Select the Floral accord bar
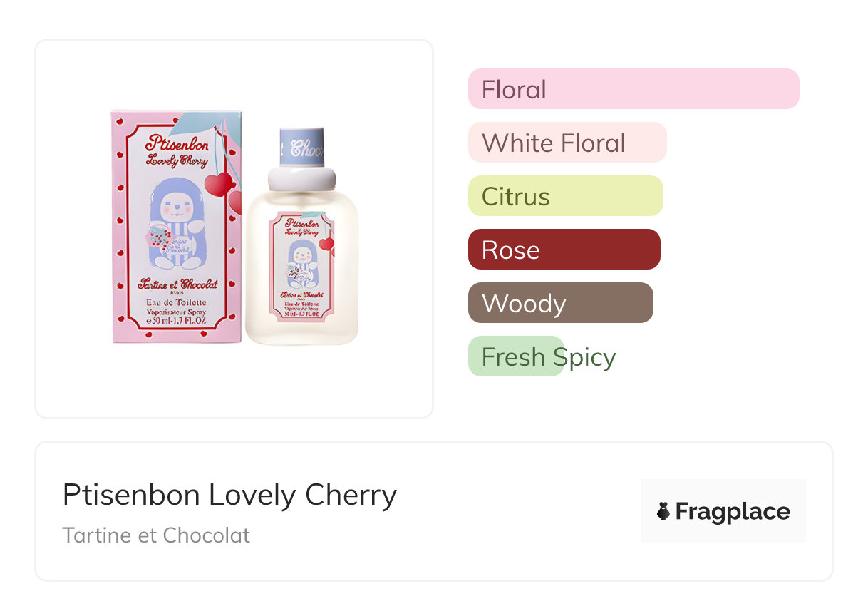 633,89
